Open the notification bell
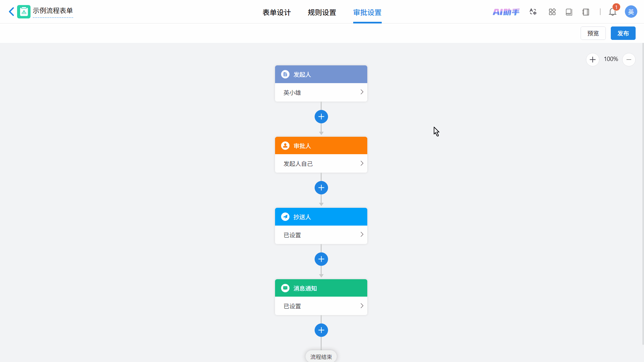 pyautogui.click(x=612, y=12)
